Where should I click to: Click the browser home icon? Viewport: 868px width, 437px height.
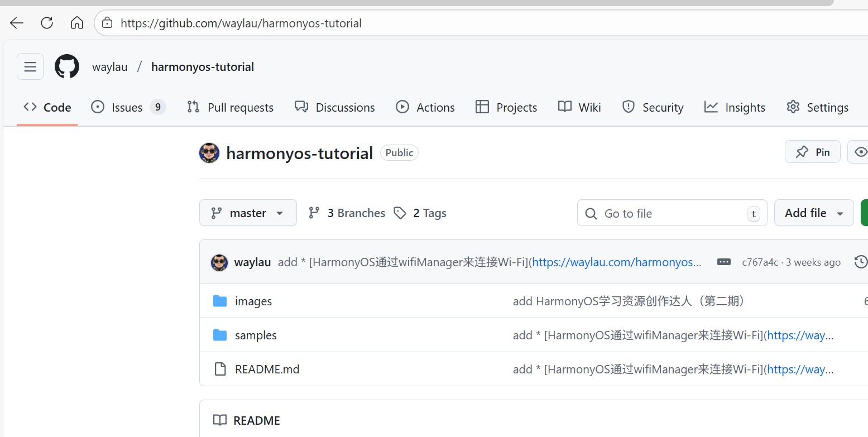77,23
